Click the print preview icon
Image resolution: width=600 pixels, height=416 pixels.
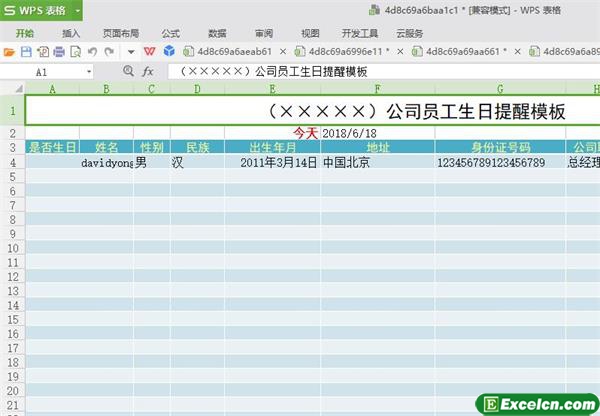[75, 52]
